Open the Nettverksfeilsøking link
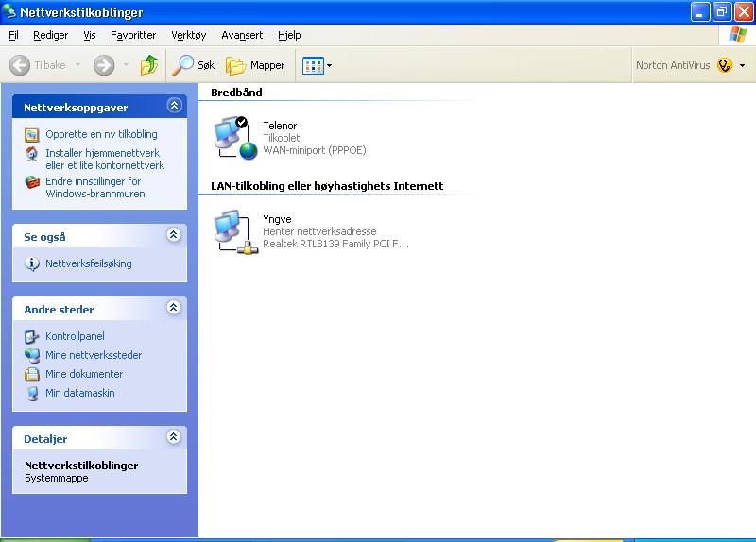Screen dimensions: 756x542 pyautogui.click(x=89, y=263)
